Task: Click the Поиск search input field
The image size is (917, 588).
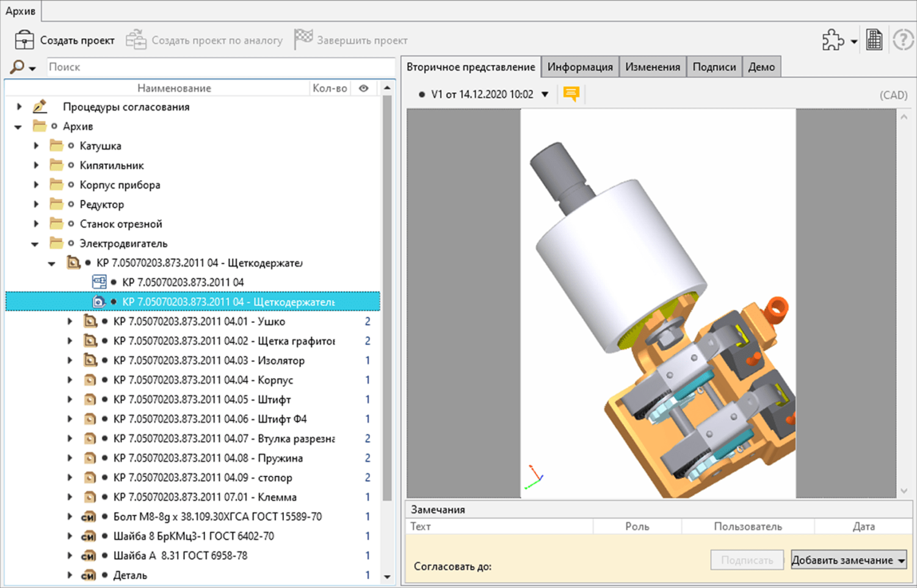Action: pyautogui.click(x=220, y=67)
